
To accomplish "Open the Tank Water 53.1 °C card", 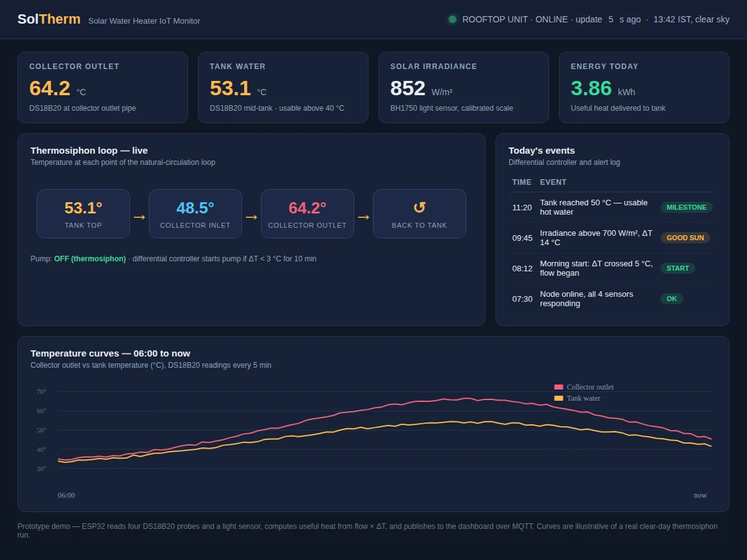I will click(283, 87).
